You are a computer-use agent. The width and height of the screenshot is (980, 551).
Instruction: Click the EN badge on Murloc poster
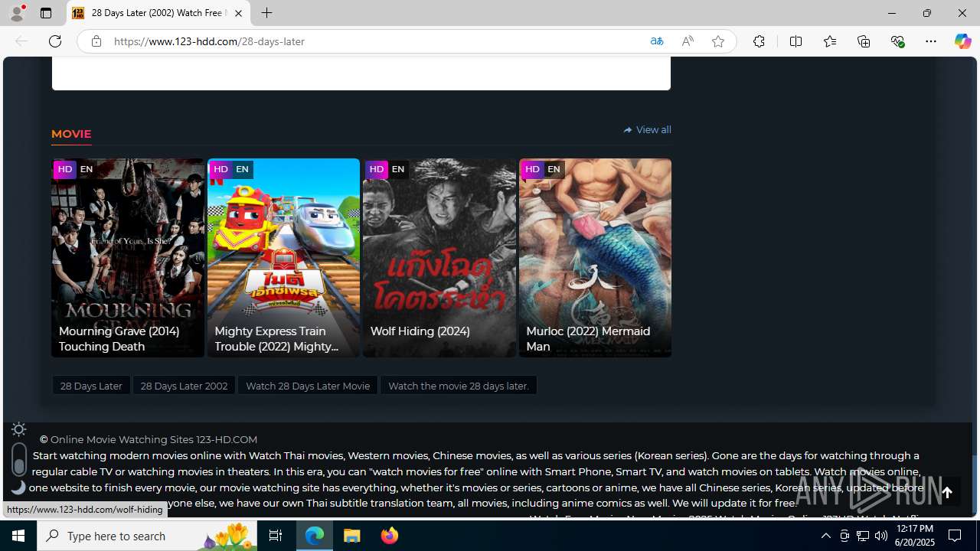(554, 169)
